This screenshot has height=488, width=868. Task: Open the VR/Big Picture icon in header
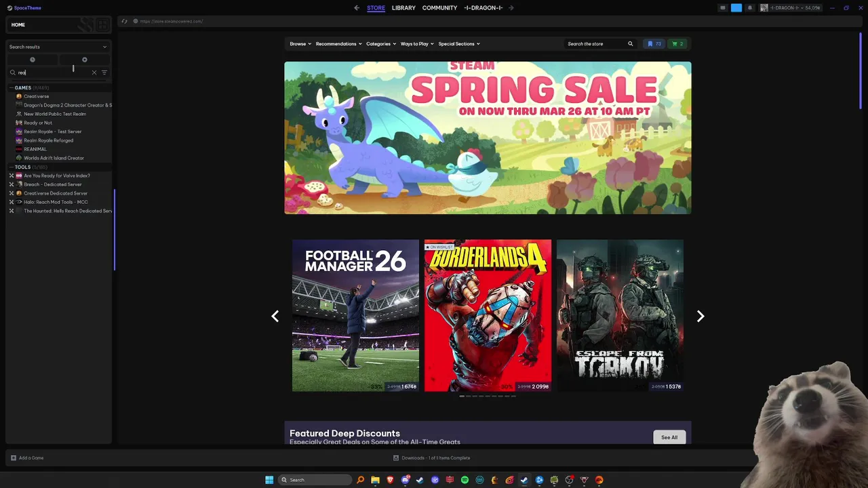pyautogui.click(x=723, y=7)
